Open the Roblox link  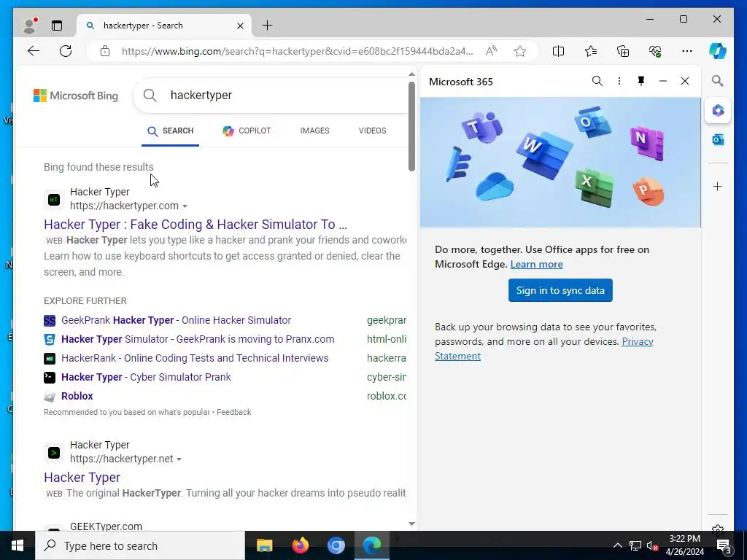(x=77, y=396)
